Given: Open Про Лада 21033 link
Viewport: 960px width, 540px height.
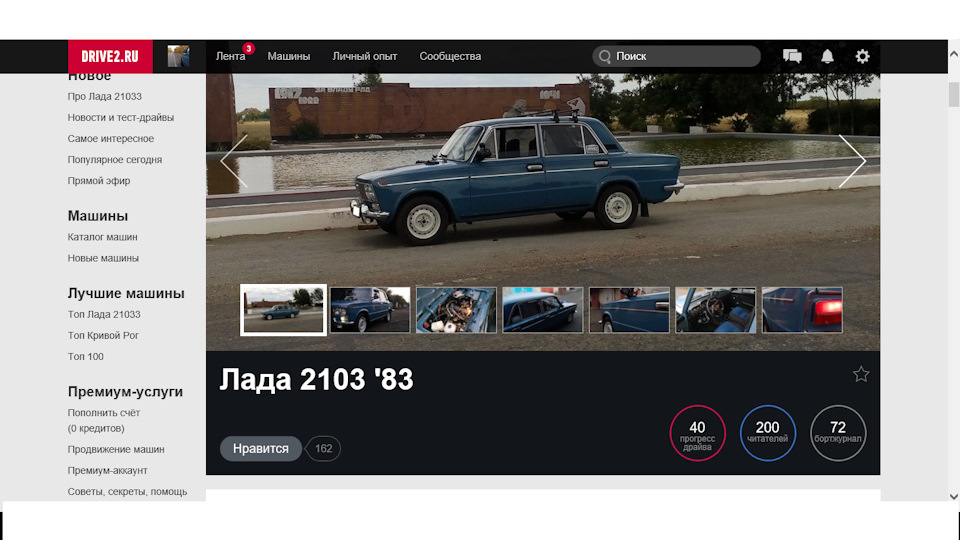Looking at the screenshot, I should [105, 96].
